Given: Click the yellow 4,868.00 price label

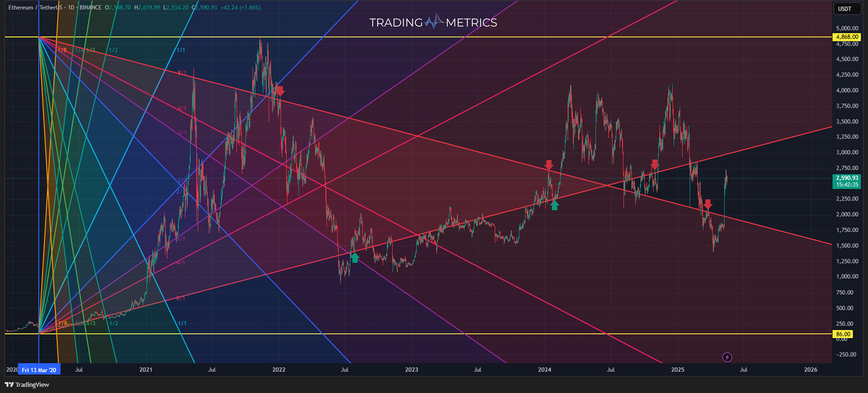Looking at the screenshot, I should (x=847, y=37).
